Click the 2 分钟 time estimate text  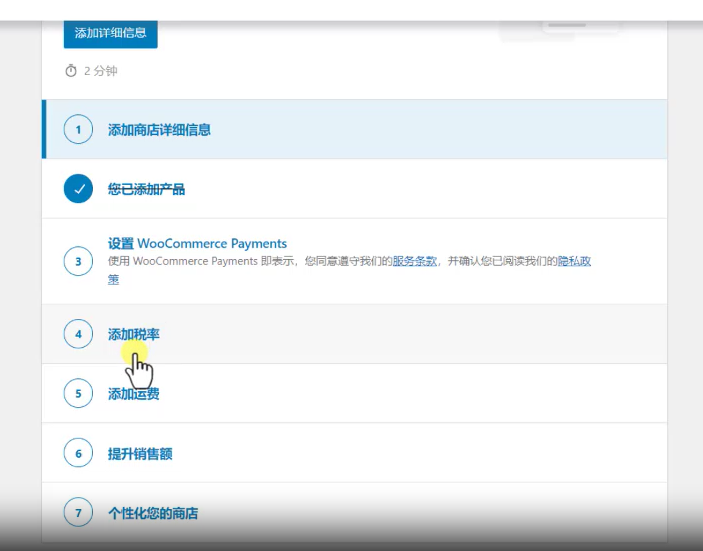coord(100,71)
